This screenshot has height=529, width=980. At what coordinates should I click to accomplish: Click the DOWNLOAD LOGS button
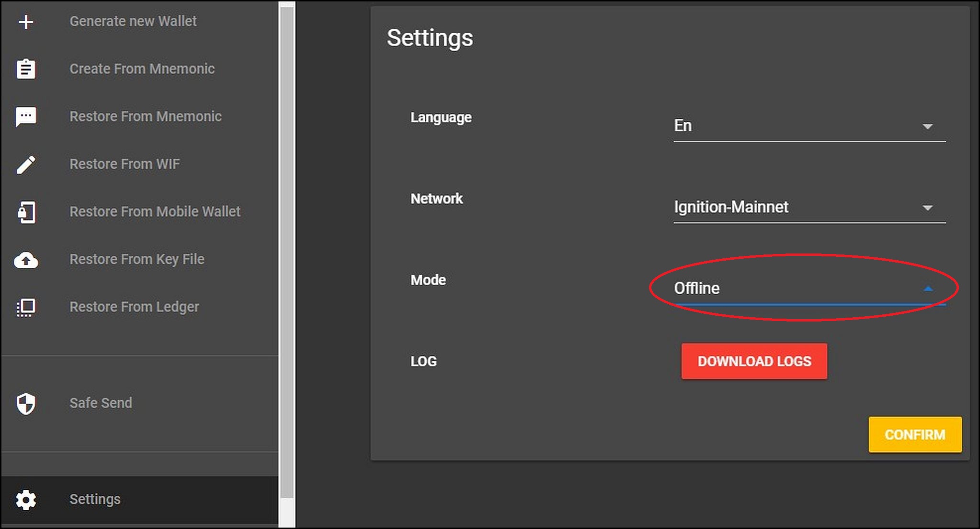(754, 361)
